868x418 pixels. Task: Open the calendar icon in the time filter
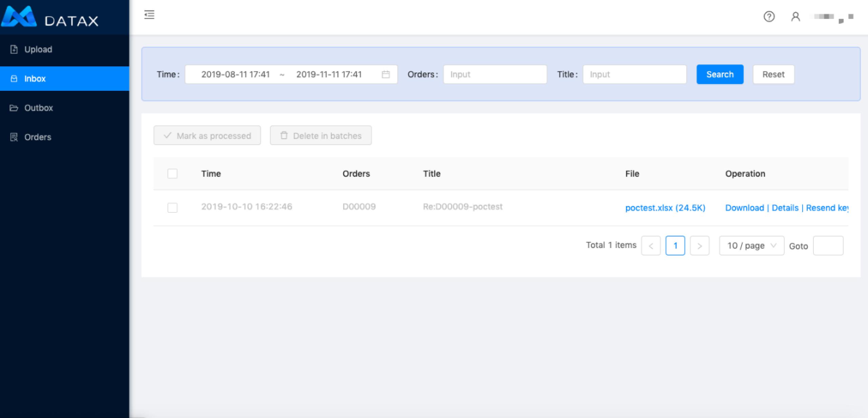pyautogui.click(x=386, y=74)
